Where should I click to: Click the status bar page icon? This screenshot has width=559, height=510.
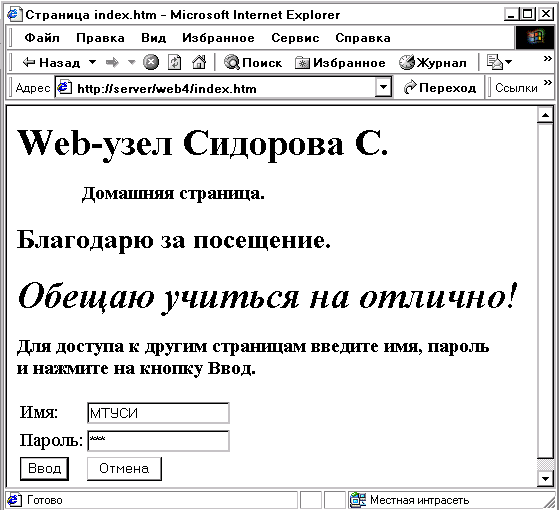[14, 500]
